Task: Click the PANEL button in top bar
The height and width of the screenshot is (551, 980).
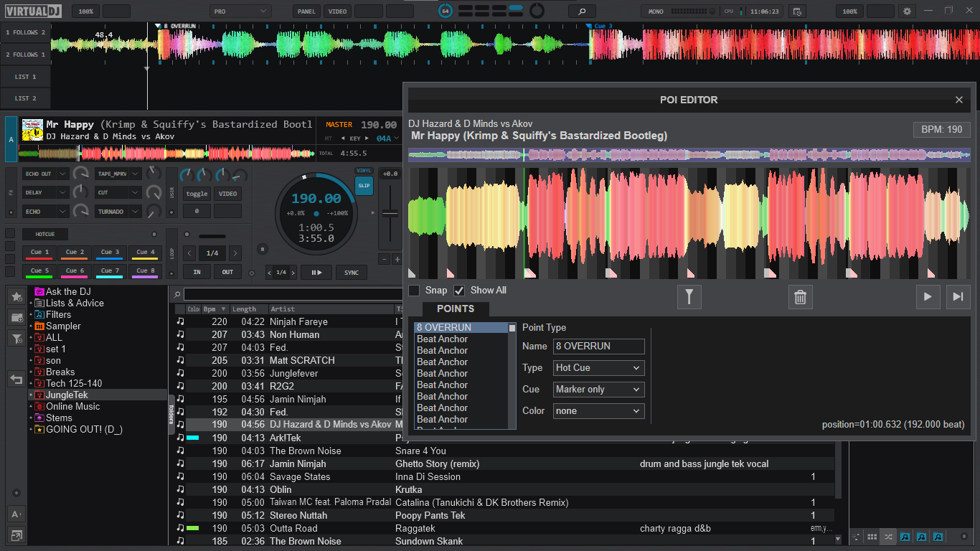Action: pyautogui.click(x=307, y=11)
